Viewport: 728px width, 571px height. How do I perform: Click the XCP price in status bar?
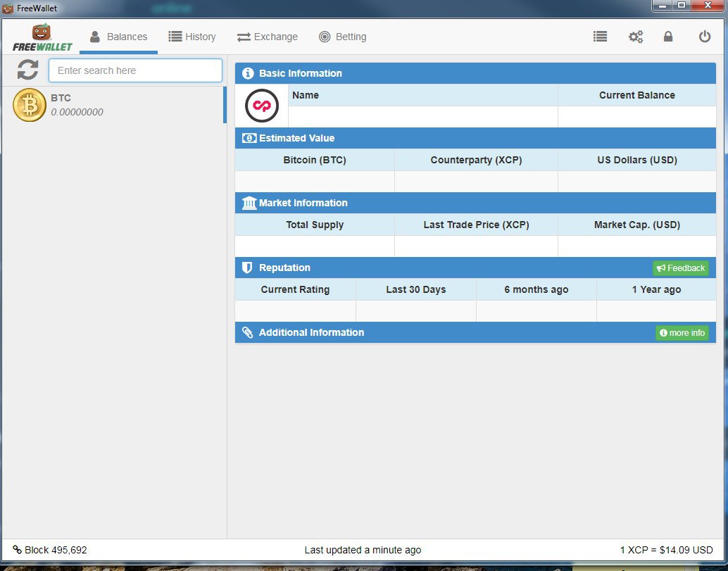tap(666, 550)
